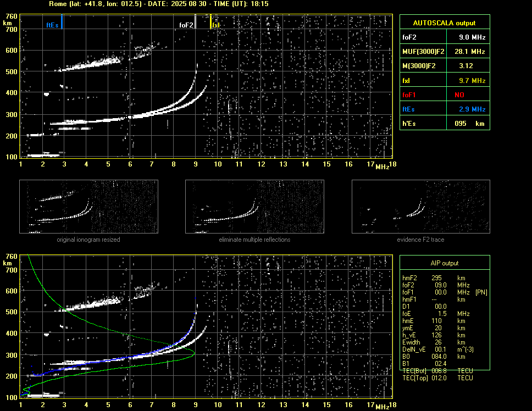Click the yellow fxI marker line
The image size is (532, 411).
[210, 21]
